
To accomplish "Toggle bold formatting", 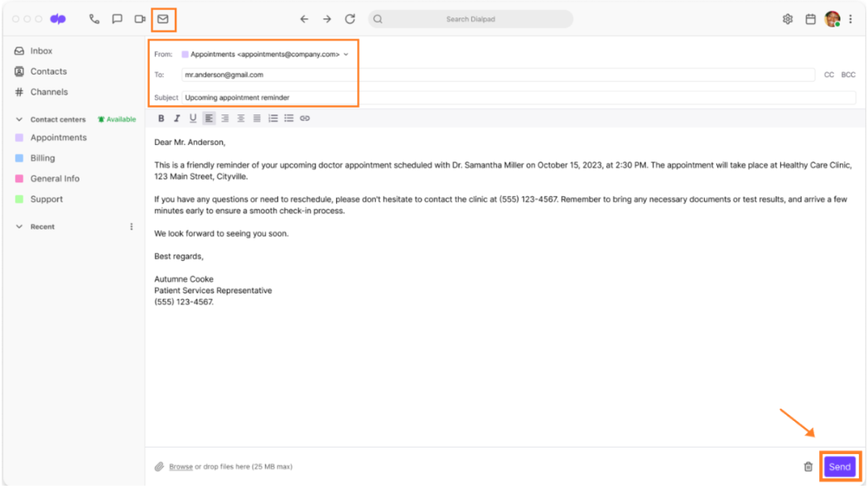I will click(161, 118).
